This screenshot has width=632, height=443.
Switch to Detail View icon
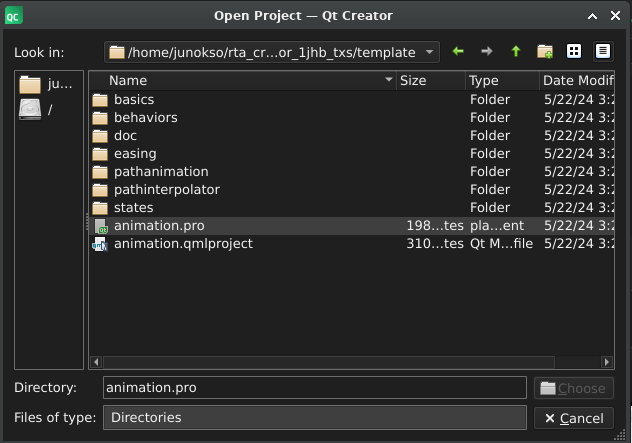point(602,51)
